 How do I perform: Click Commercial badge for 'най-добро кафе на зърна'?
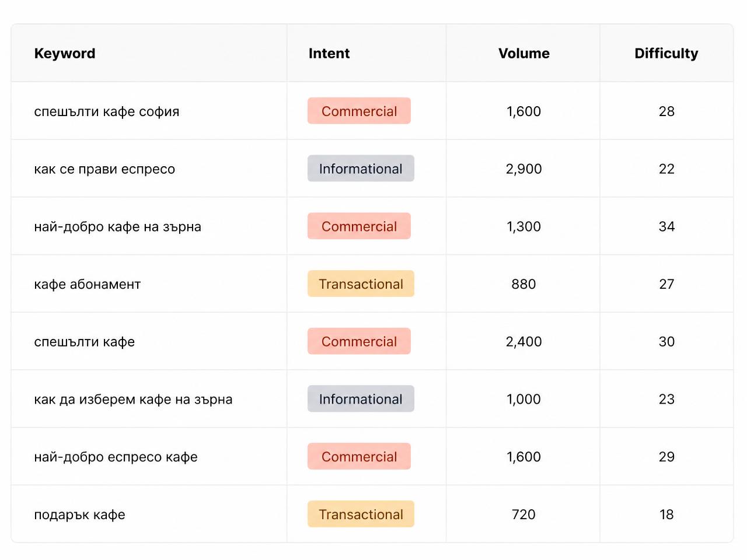359,226
